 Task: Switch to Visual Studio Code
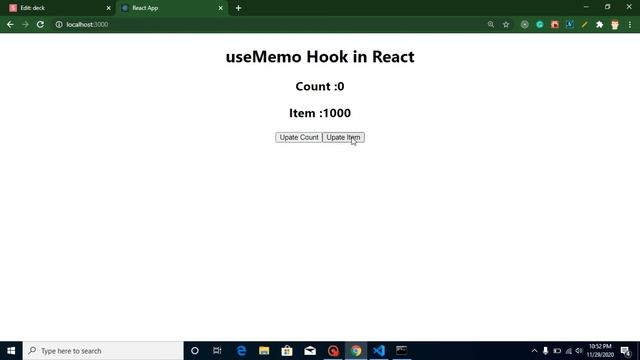379,351
